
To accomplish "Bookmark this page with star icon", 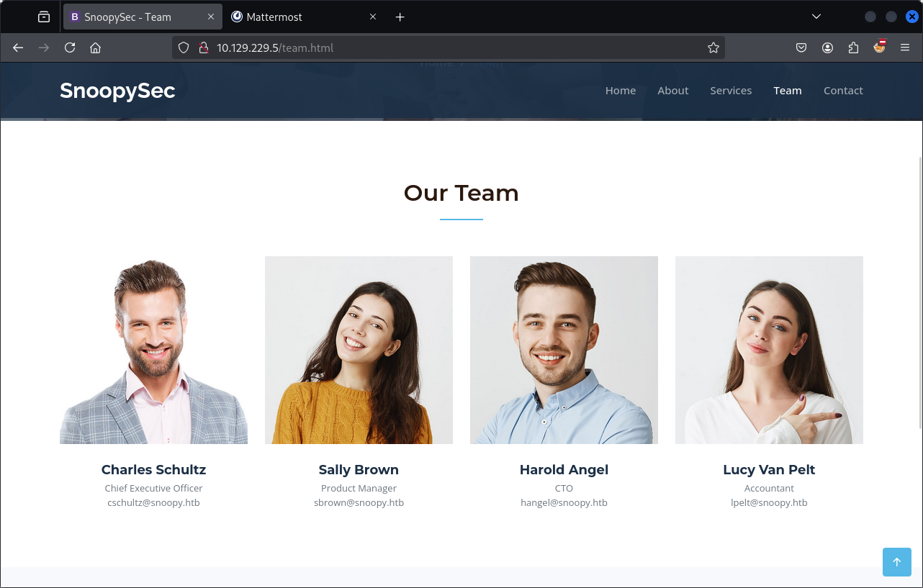I will [713, 48].
